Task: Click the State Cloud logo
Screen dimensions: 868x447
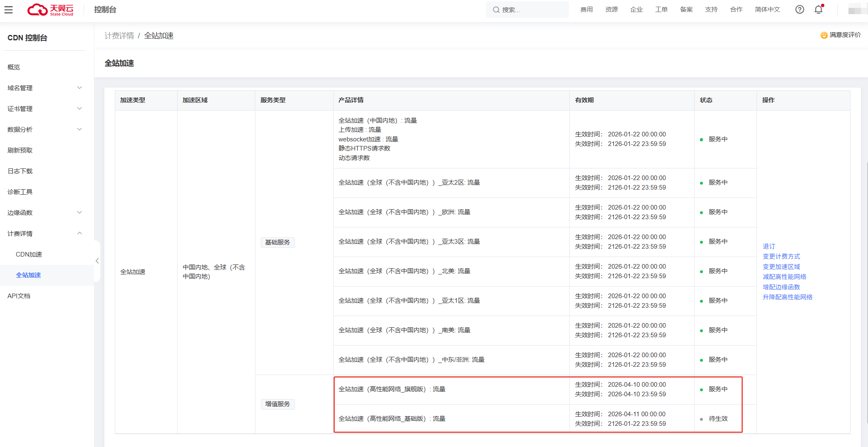Action: (50, 10)
